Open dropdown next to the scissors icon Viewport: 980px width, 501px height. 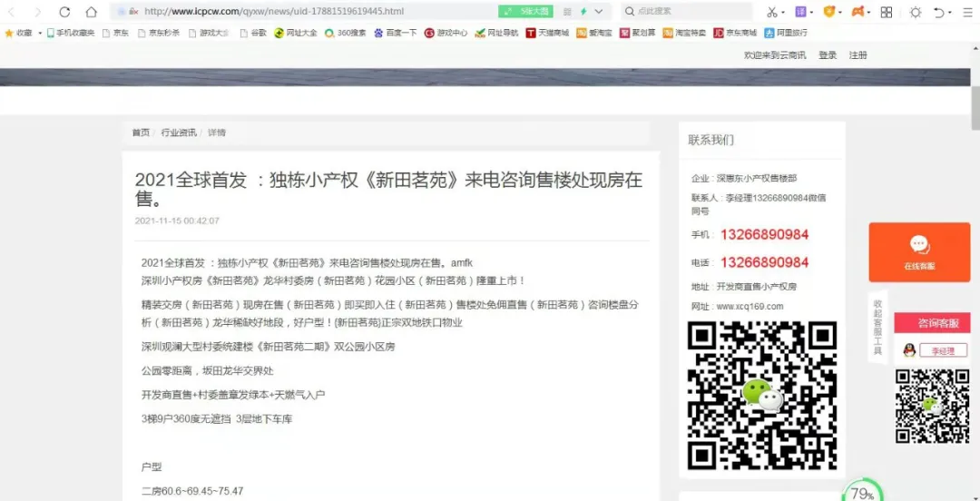click(783, 12)
